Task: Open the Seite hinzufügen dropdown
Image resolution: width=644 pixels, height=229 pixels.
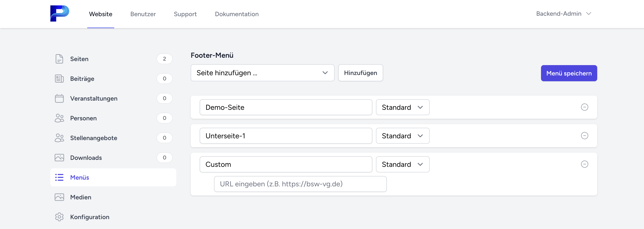Action: 262,73
